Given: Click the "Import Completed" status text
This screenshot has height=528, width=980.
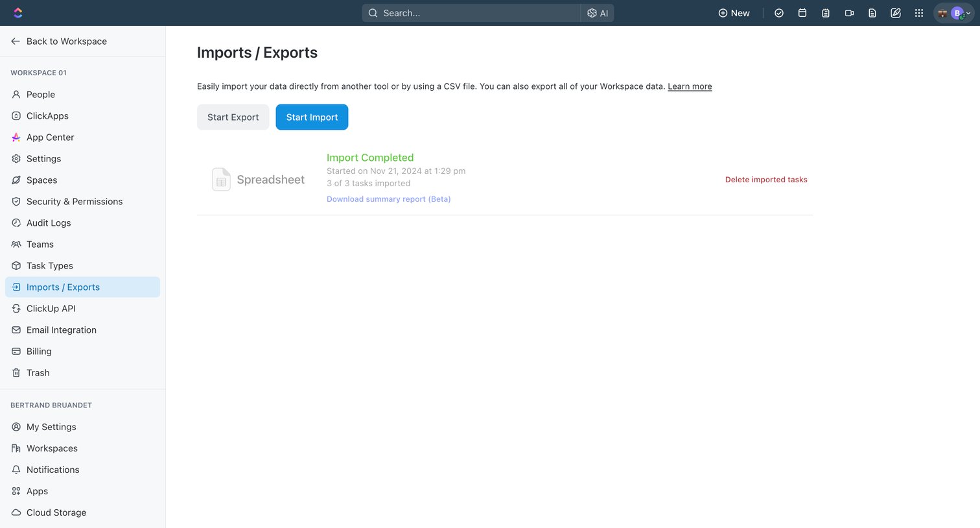Looking at the screenshot, I should coord(370,158).
